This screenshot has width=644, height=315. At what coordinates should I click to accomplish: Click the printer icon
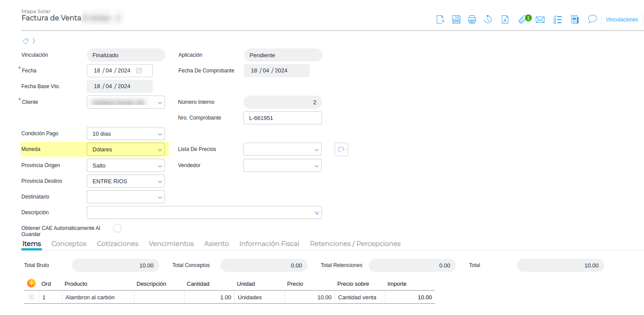click(x=472, y=20)
